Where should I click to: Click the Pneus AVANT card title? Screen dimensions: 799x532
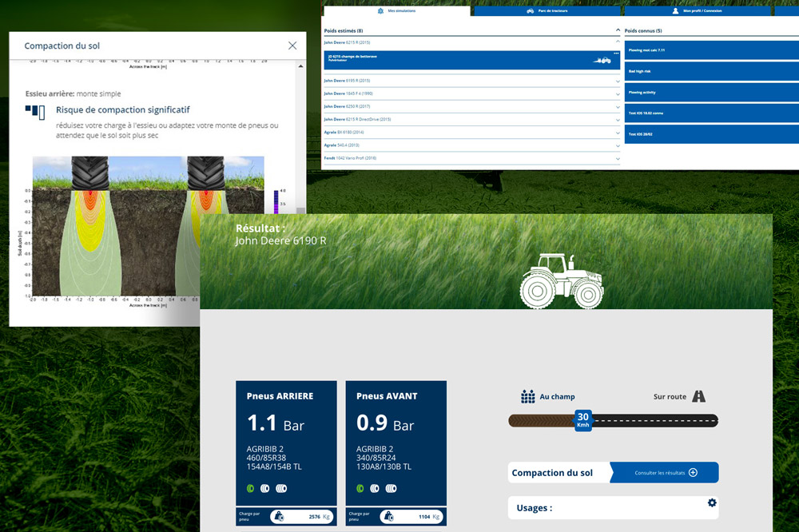tap(387, 396)
